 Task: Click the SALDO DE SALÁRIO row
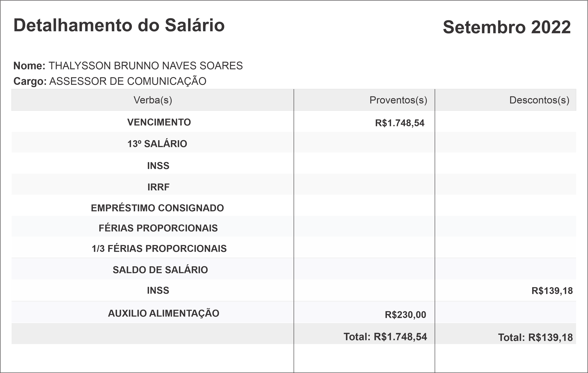pos(160,270)
